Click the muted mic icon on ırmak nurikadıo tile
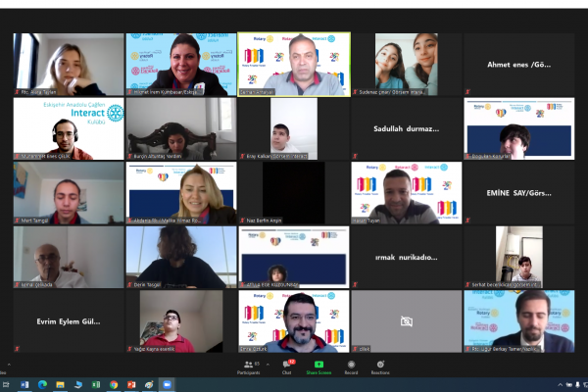Screen dimensions: 588x392 coord(355,285)
